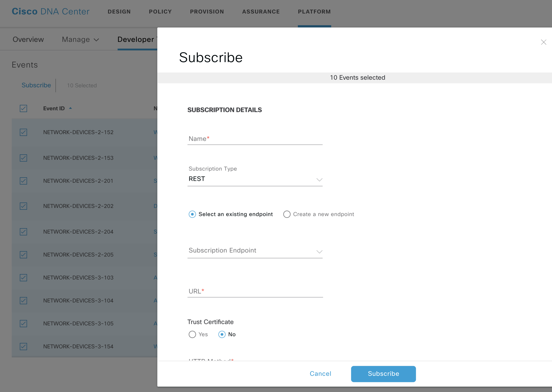
Task: Set Trust Certificate to Yes
Action: coord(192,334)
